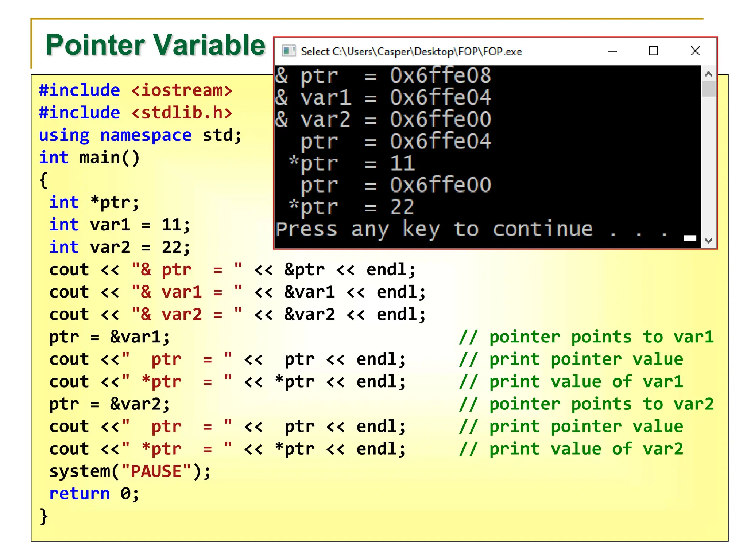Click the '*ptr = 22' console output
Screen dimensions: 747x560
click(x=352, y=207)
